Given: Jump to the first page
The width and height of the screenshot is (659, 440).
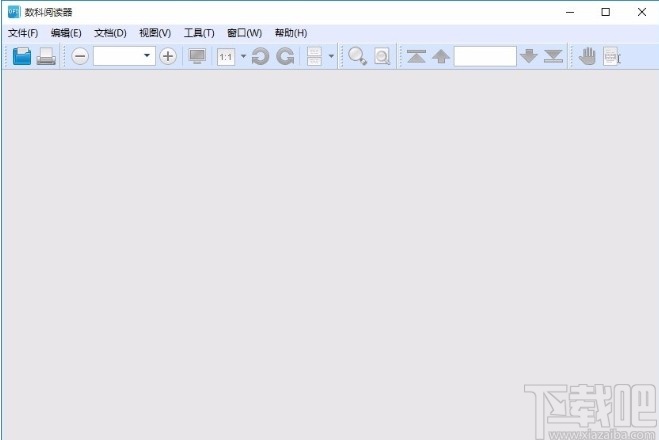Looking at the screenshot, I should point(416,56).
